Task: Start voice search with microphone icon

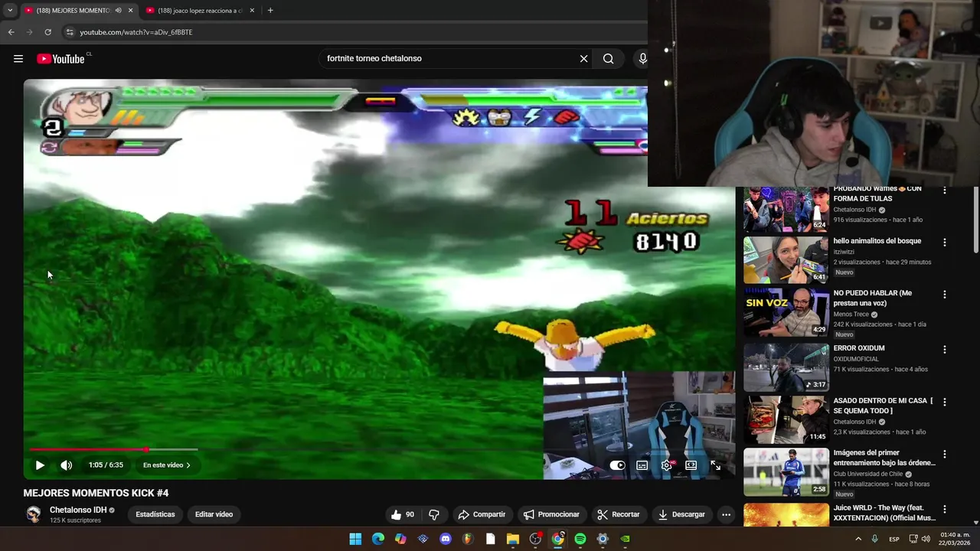Action: tap(642, 59)
